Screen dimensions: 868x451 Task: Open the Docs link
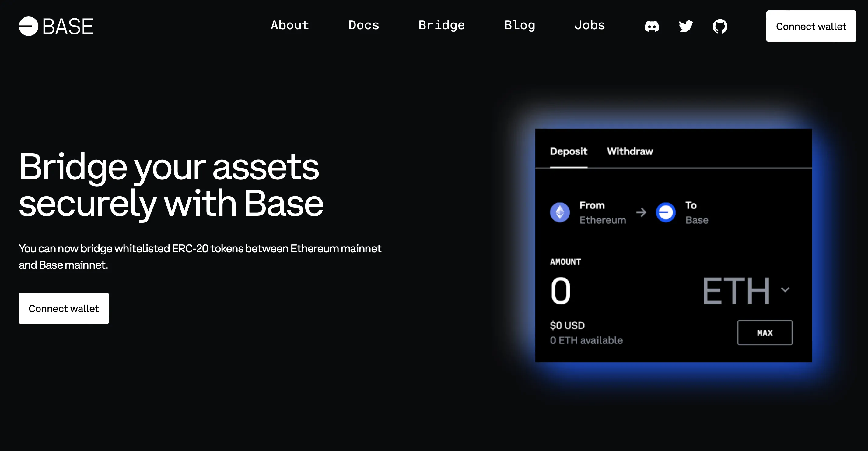coord(364,25)
